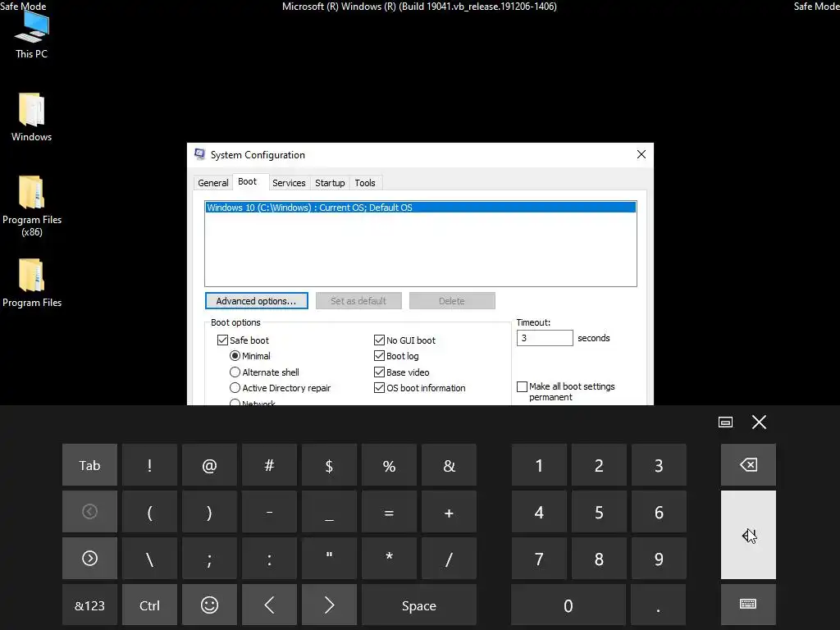Image resolution: width=840 pixels, height=630 pixels.
Task: Go to next symbols page key
Action: point(89,558)
